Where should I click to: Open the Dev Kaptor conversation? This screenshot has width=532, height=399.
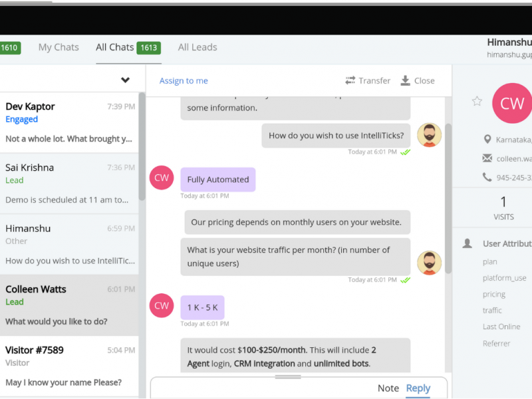pyautogui.click(x=69, y=122)
